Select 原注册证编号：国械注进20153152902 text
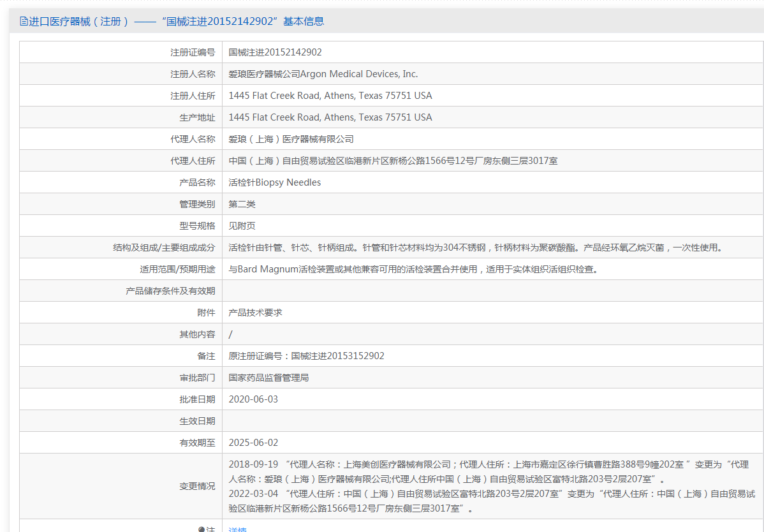The image size is (764, 532). pyautogui.click(x=307, y=356)
